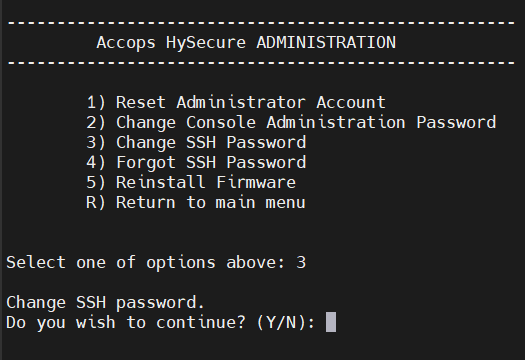The image size is (525, 360).
Task: Click the Reinstall Firmware option
Action: [x=191, y=183]
